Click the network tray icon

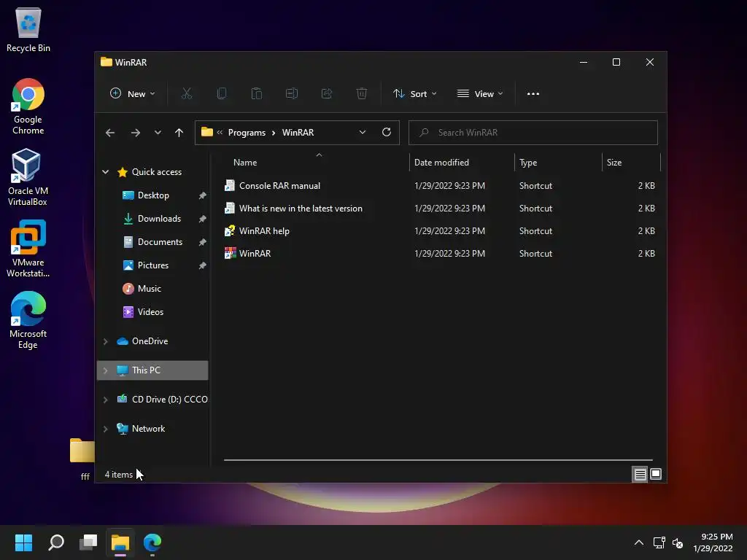point(659,542)
